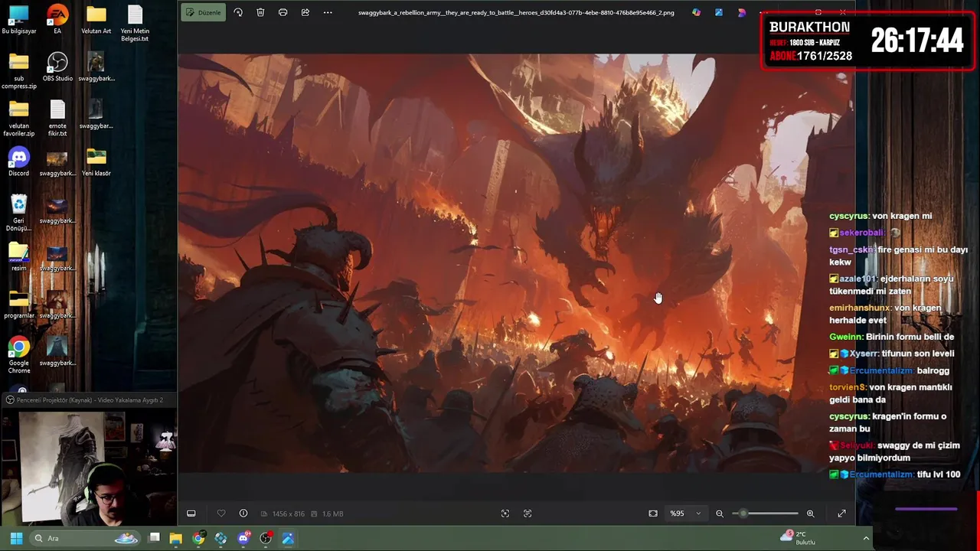The width and height of the screenshot is (980, 551).
Task: Click the dragon artwork image in the viewer
Action: coord(517,262)
